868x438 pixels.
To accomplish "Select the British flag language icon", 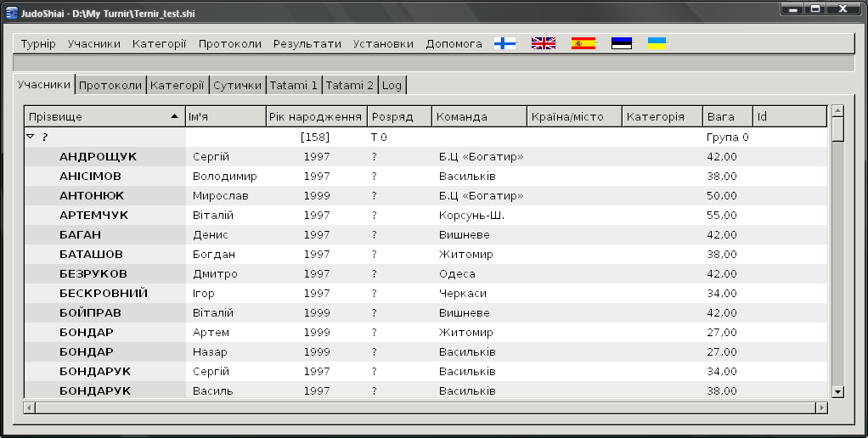I will [544, 43].
